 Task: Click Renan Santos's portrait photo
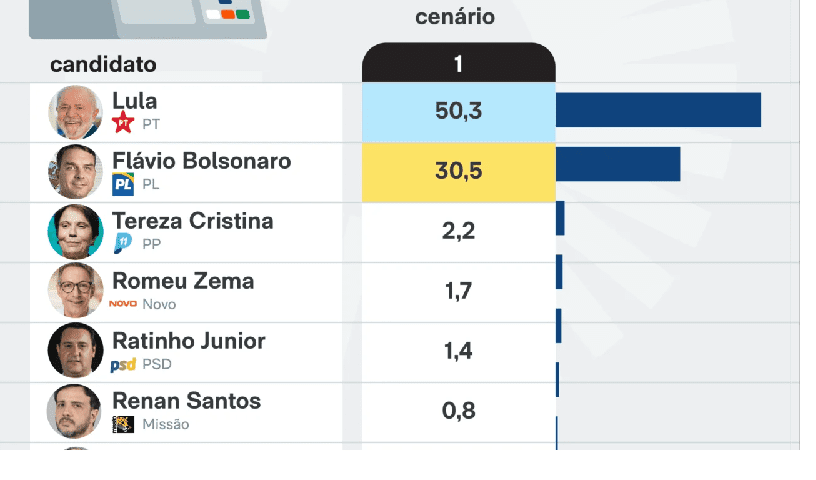75,411
